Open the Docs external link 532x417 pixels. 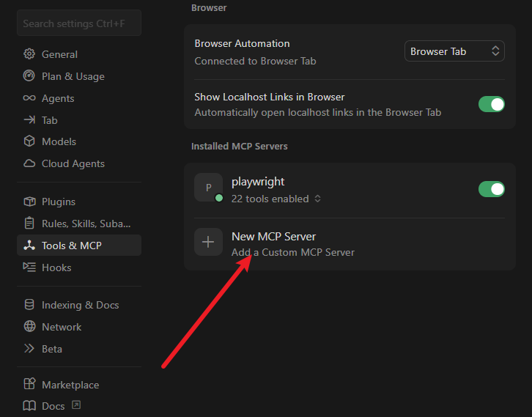tap(79, 406)
